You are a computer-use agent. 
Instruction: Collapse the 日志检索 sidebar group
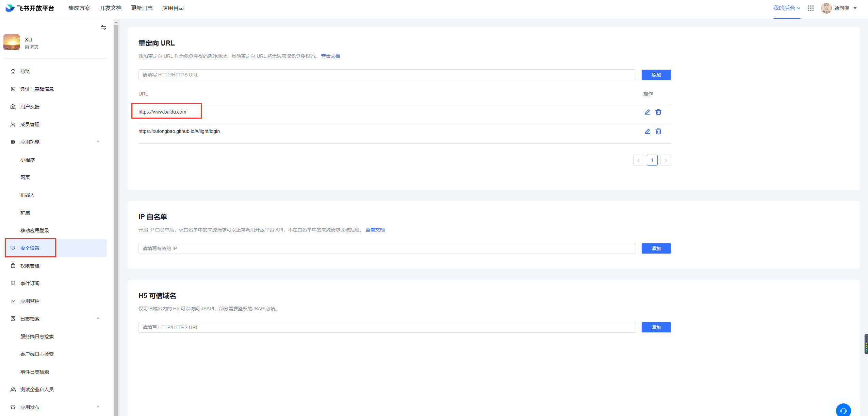tap(98, 318)
